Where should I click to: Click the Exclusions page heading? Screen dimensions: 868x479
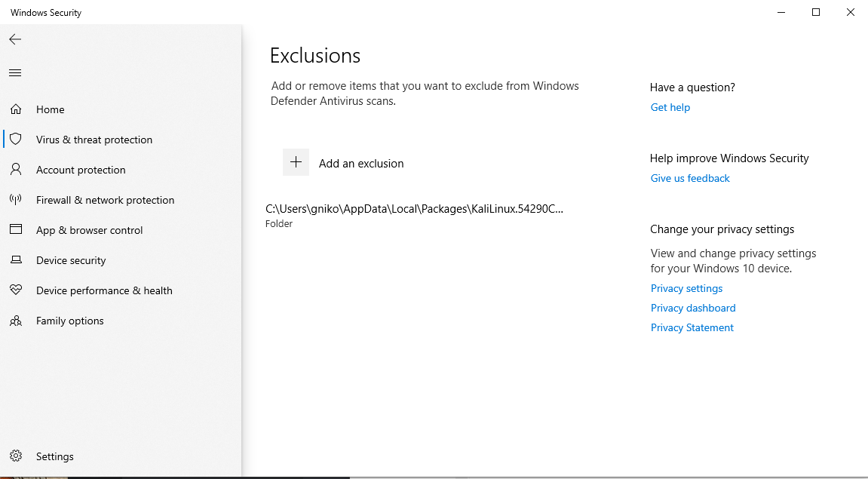coord(315,56)
